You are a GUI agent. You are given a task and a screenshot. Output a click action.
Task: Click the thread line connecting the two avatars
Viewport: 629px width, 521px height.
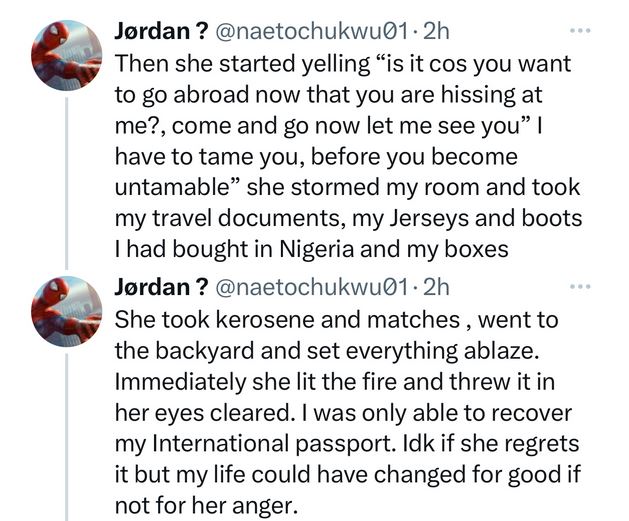tap(68, 180)
